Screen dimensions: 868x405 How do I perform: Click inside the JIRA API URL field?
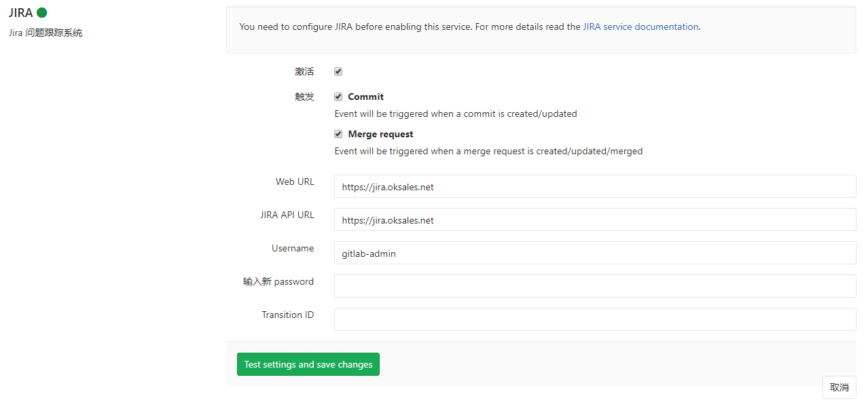point(594,219)
